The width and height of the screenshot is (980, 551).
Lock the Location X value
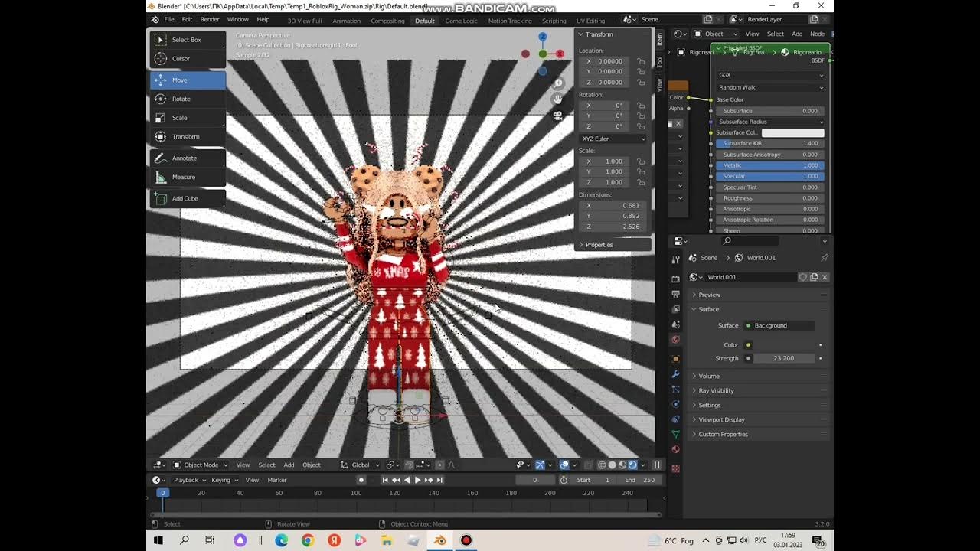(x=641, y=61)
